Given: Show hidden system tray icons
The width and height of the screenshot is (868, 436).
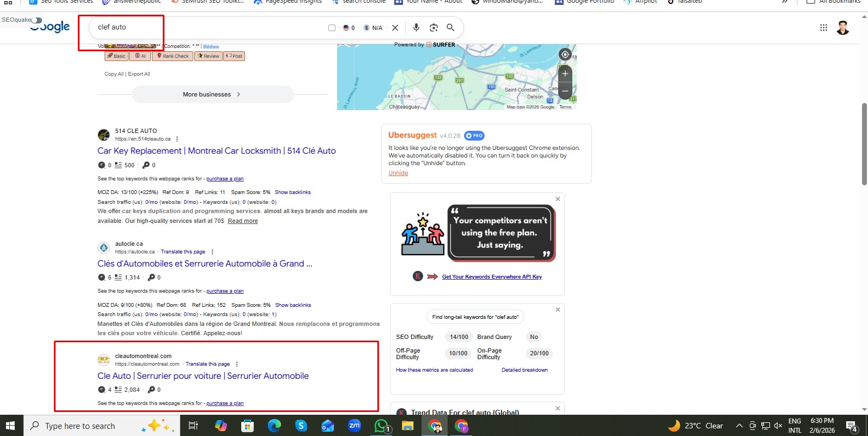Looking at the screenshot, I should pyautogui.click(x=739, y=426).
